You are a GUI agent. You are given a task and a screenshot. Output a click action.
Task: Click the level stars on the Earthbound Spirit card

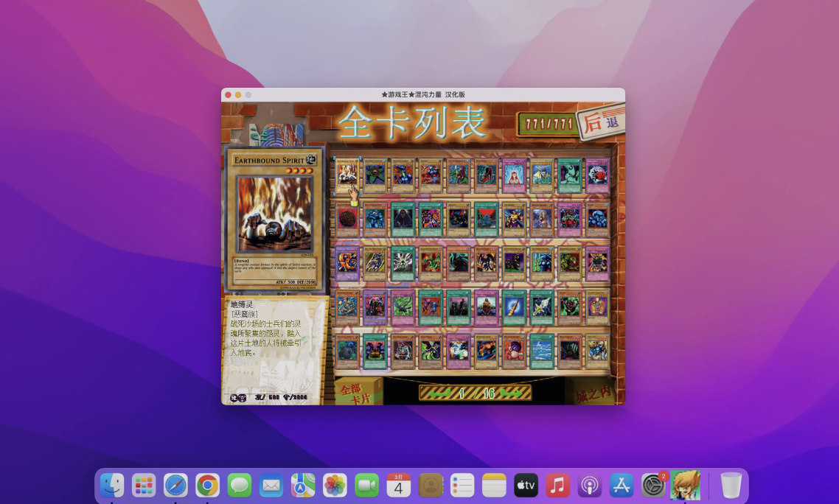(299, 171)
